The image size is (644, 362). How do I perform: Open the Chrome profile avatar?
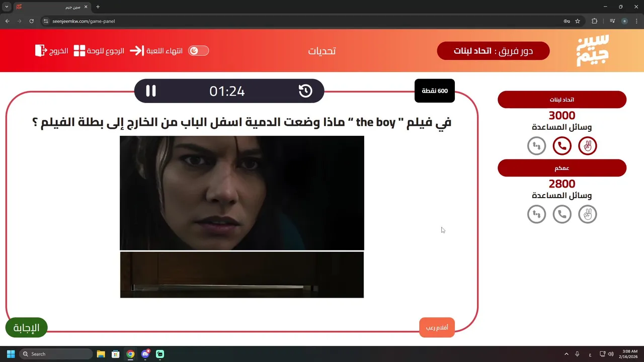click(x=624, y=21)
